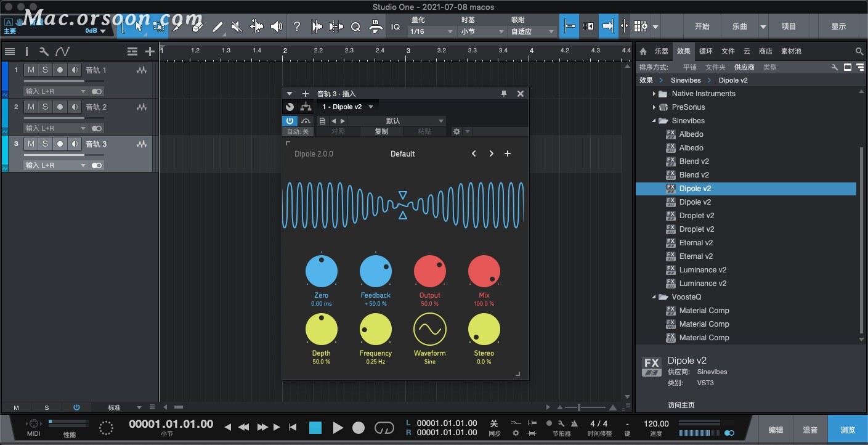Open the 项目 project button
The height and width of the screenshot is (445, 868).
click(789, 27)
